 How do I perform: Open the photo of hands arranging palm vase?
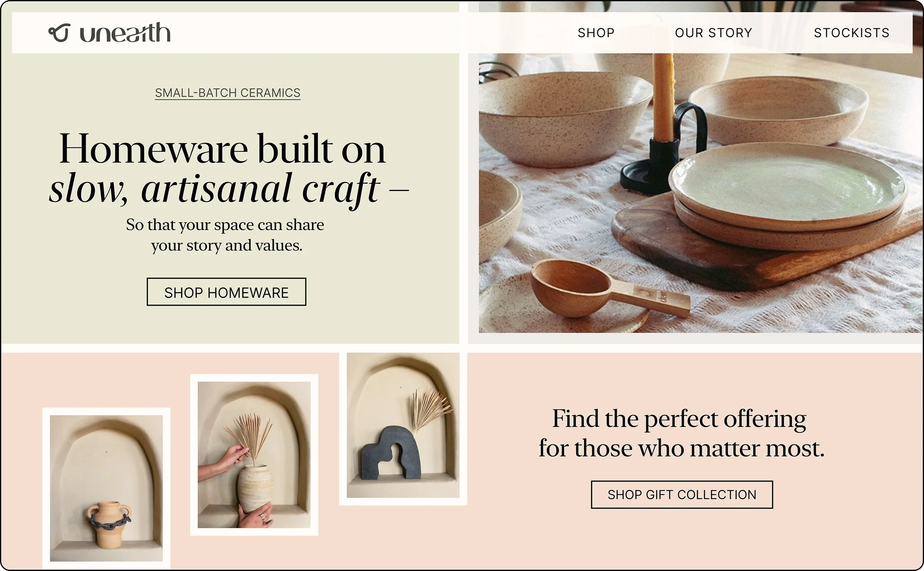click(254, 455)
